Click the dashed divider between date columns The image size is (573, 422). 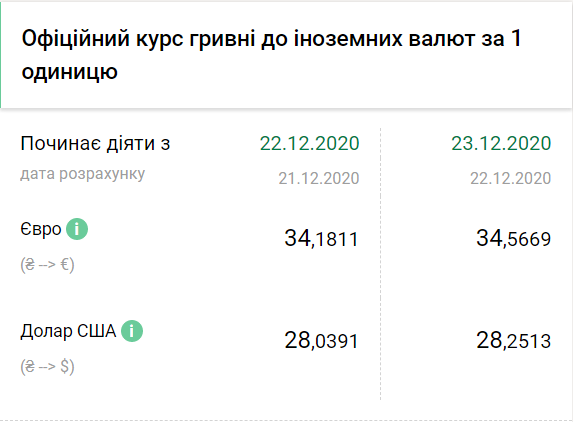380,264
